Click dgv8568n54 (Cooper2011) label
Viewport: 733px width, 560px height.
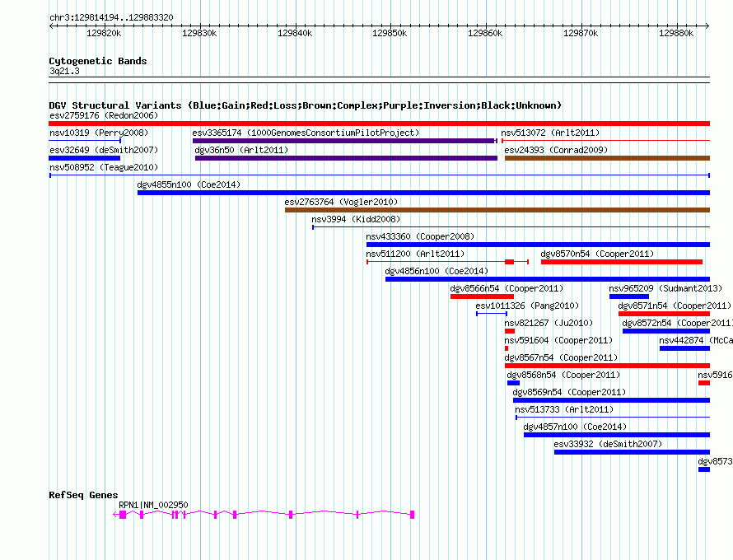564,375
